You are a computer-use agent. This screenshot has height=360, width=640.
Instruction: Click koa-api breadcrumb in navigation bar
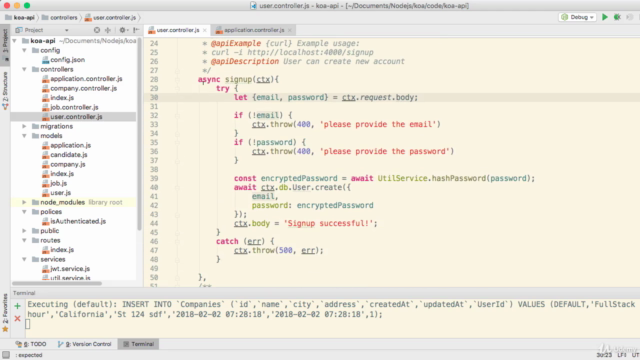point(20,18)
